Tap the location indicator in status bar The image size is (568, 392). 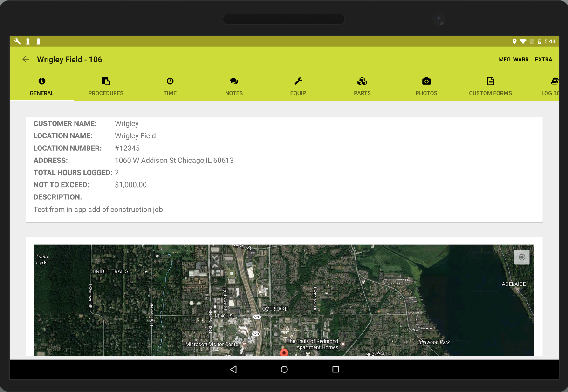514,41
